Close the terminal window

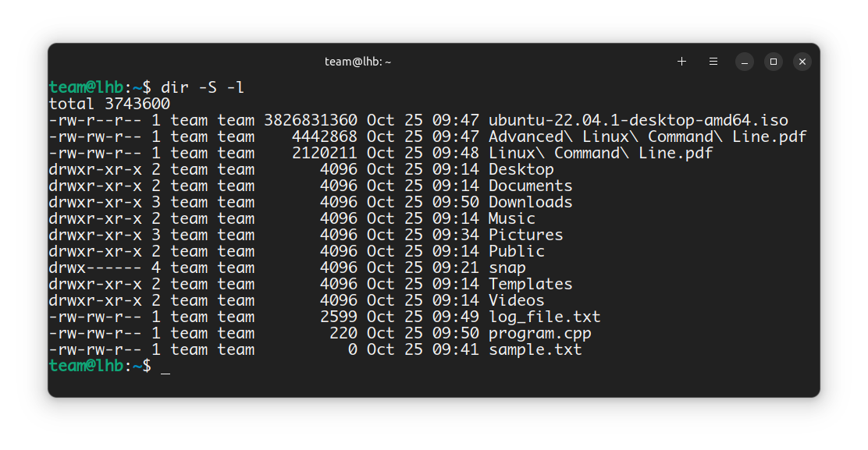pos(802,62)
